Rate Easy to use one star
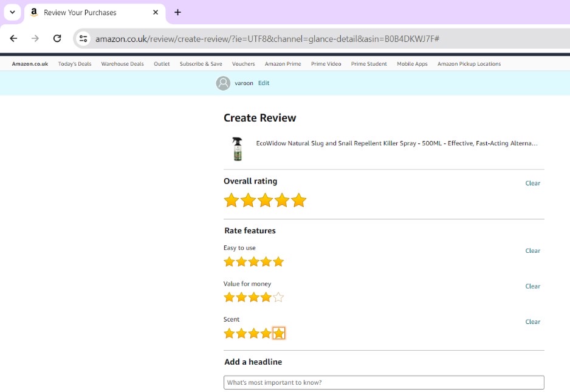570x392 pixels. click(229, 262)
